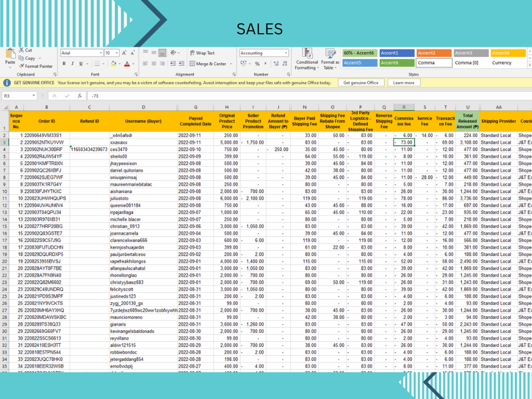Open the Font group dialog launcher
The width and height of the screenshot is (532, 399).
(136, 74)
